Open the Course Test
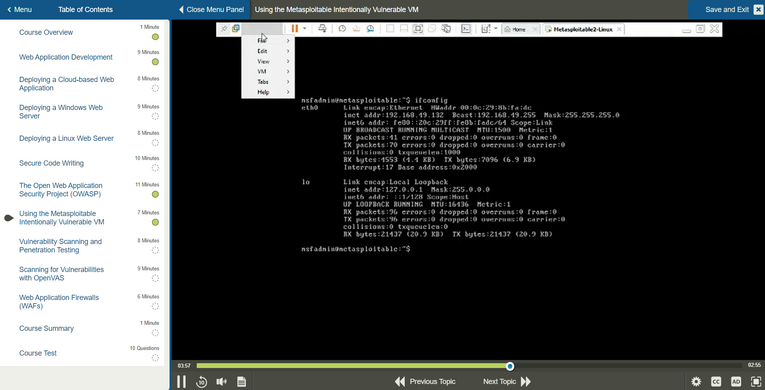 38,353
